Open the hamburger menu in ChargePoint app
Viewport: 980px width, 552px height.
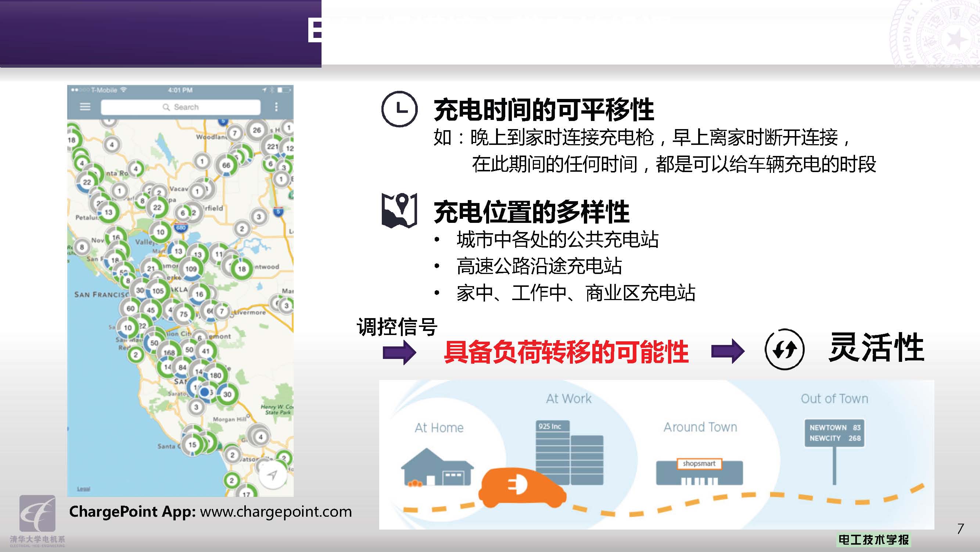tap(85, 107)
